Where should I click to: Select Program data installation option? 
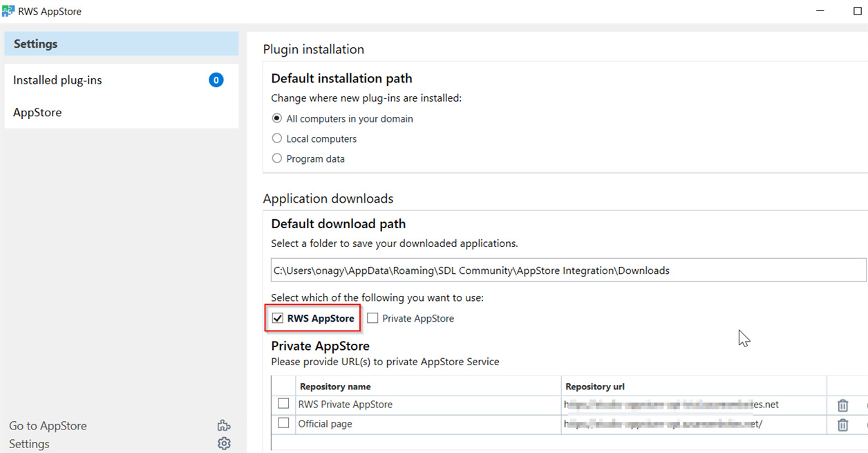277,158
